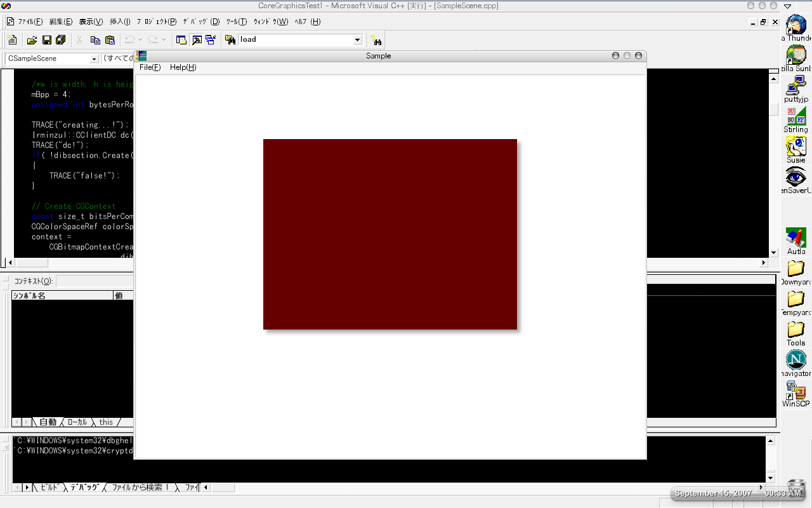
Task: Open the Window List icon
Action: [211, 40]
